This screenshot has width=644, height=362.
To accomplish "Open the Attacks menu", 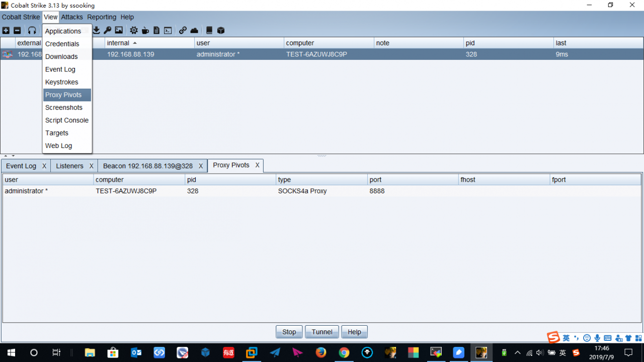I will [x=72, y=17].
